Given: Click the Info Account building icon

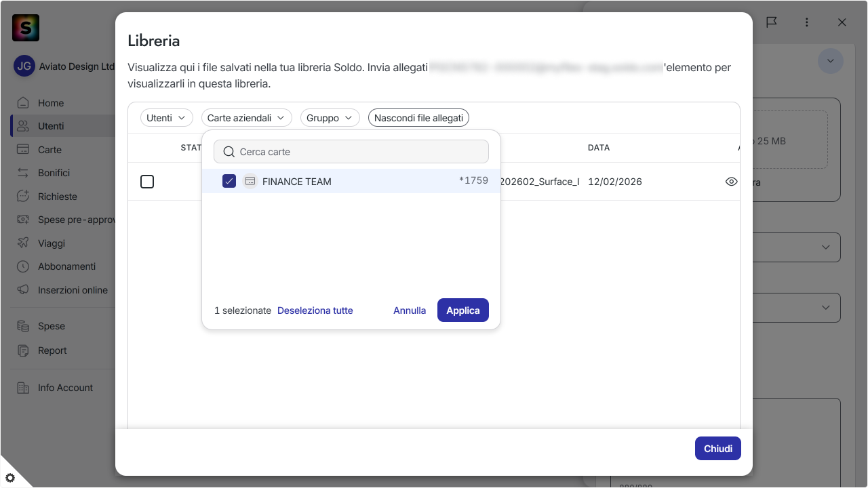Looking at the screenshot, I should 23,388.
